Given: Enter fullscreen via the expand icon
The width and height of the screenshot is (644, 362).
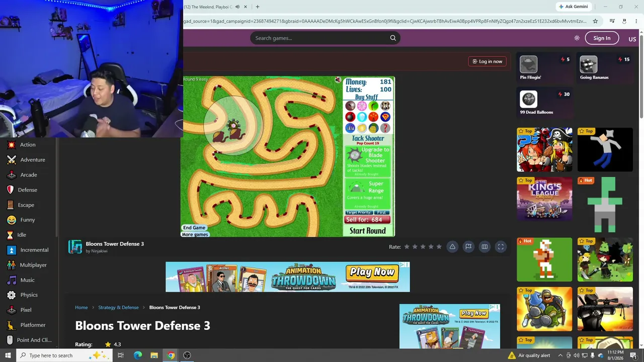Looking at the screenshot, I should point(501,246).
